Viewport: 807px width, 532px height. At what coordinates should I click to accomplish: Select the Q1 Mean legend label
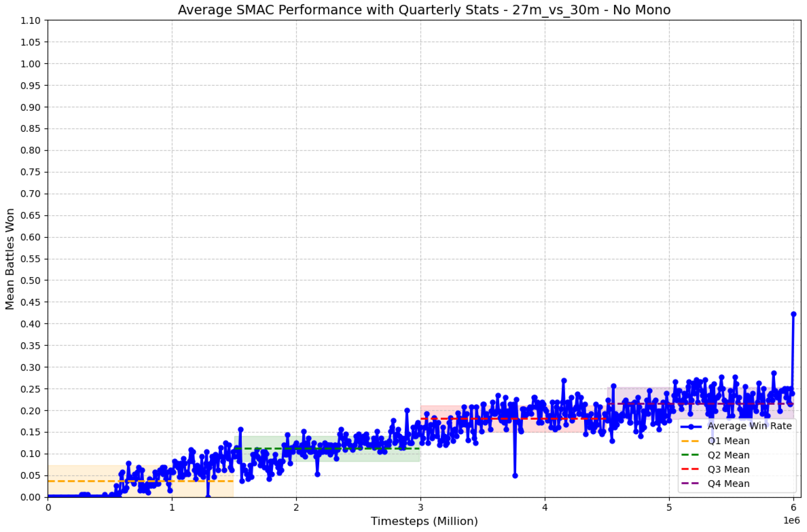click(728, 441)
